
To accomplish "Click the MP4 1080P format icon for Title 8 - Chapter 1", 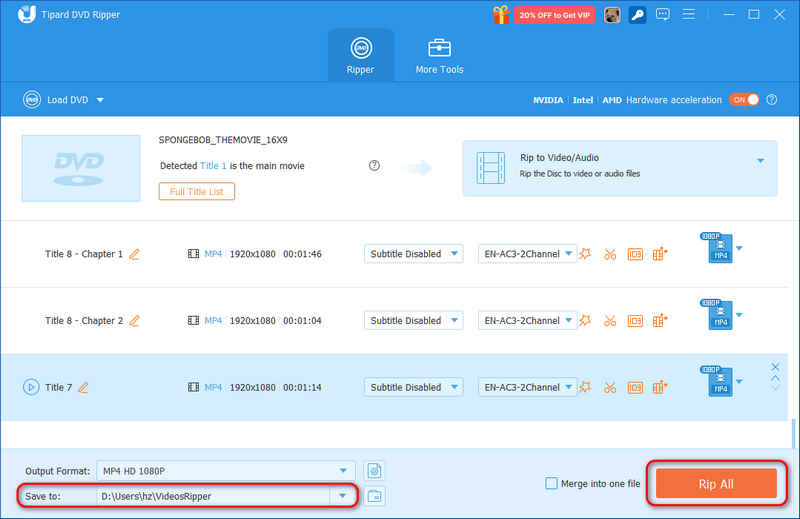I will 717,248.
